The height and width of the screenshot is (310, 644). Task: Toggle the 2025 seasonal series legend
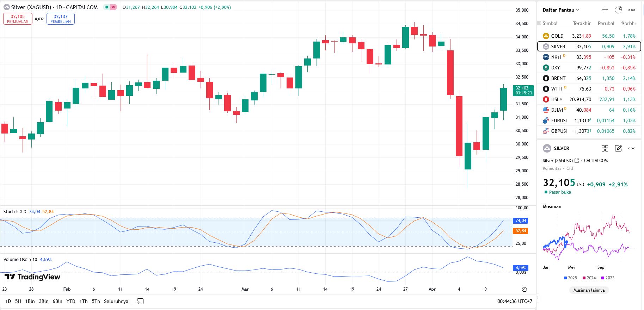click(570, 278)
